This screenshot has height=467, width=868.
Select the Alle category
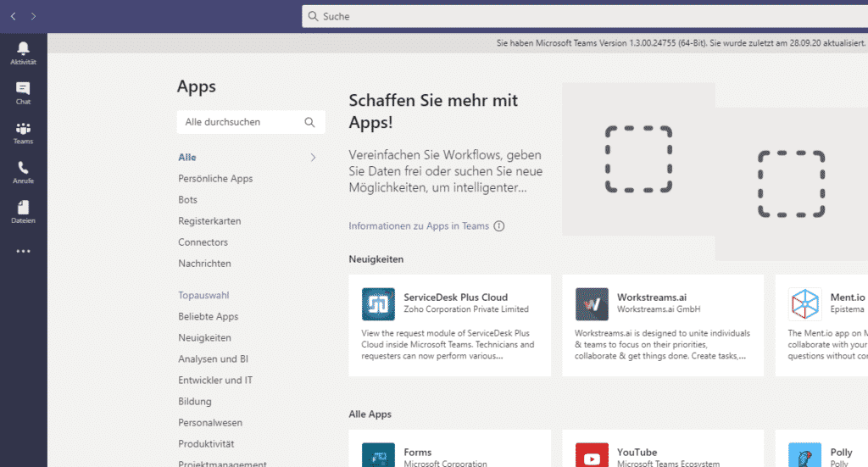(x=187, y=157)
